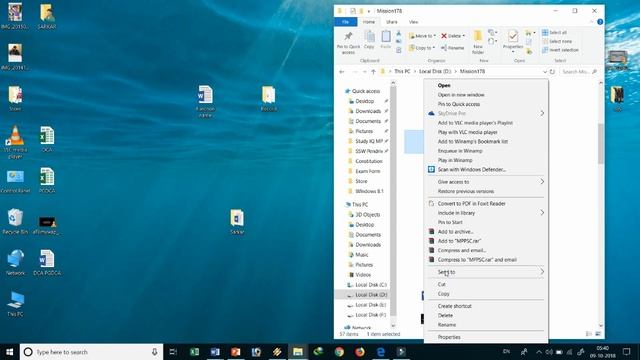Open the Control Panel desktop icon

coord(15,182)
